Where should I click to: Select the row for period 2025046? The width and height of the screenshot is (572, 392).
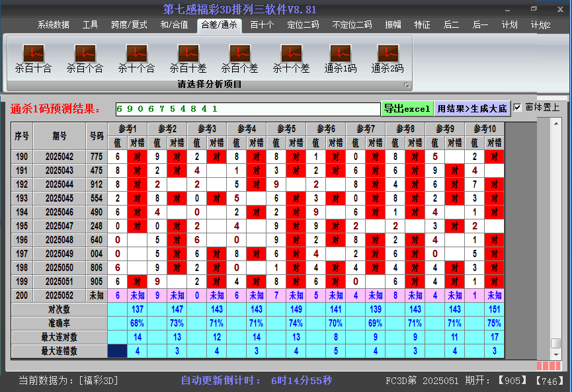(x=257, y=212)
